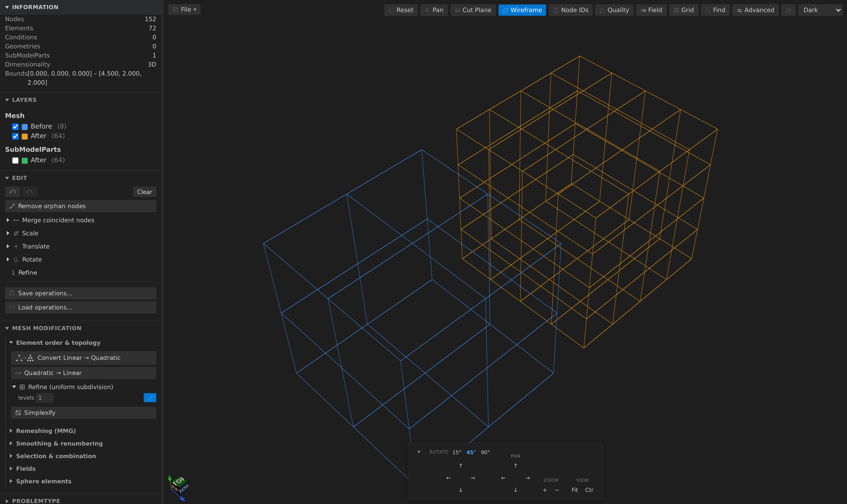This screenshot has height=504, width=847.
Task: Open the Advanced settings
Action: point(755,10)
